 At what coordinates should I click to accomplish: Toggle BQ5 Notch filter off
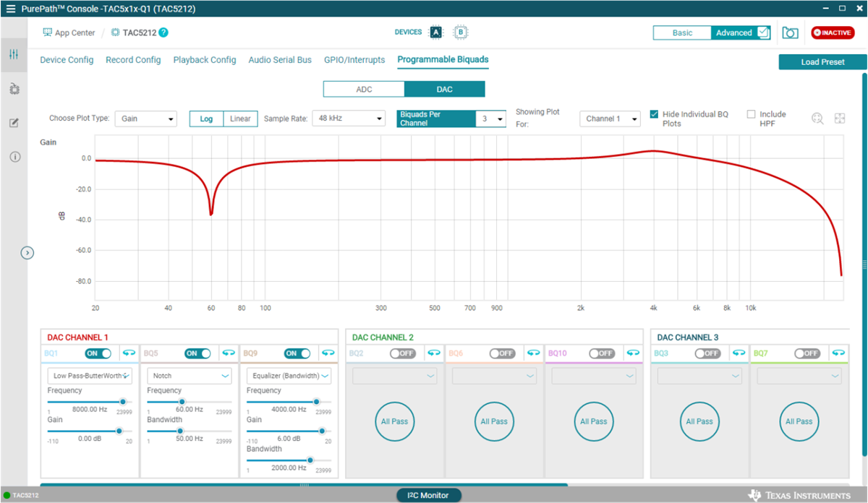click(x=197, y=353)
